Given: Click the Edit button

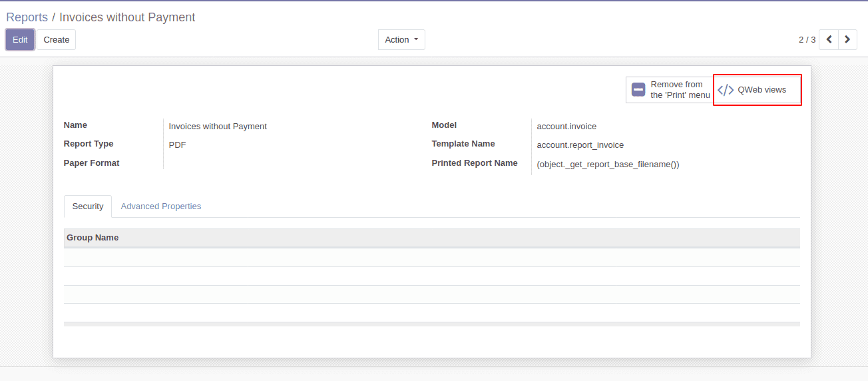Looking at the screenshot, I should tap(20, 39).
